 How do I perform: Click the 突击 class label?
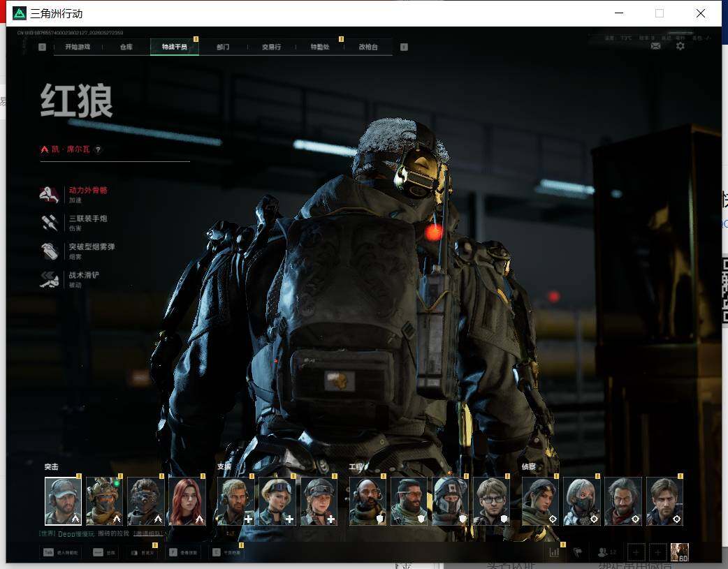(52, 467)
